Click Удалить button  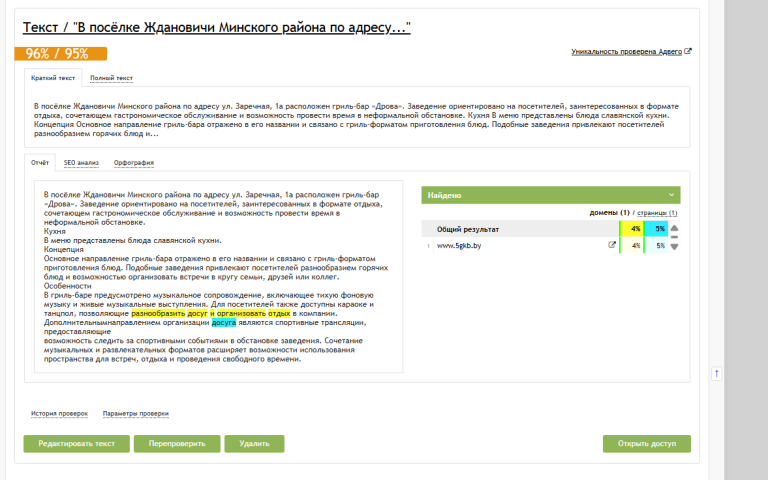pyautogui.click(x=254, y=444)
